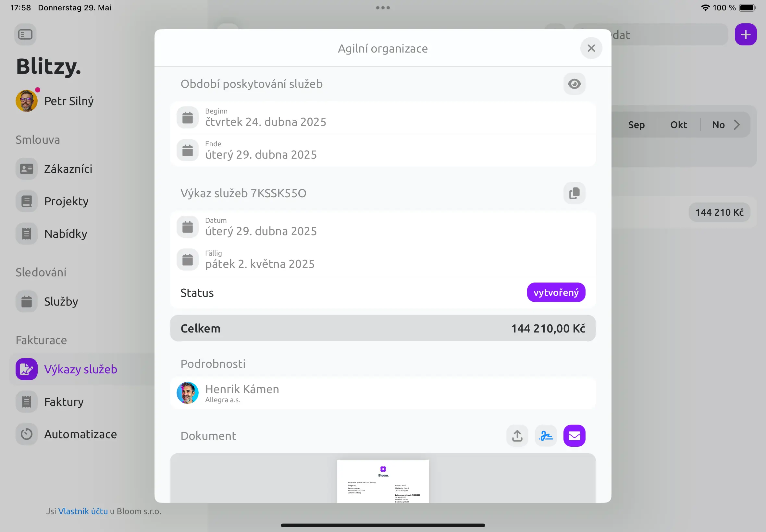Open Henrik Kámen customer details
The height and width of the screenshot is (532, 766).
tap(383, 393)
